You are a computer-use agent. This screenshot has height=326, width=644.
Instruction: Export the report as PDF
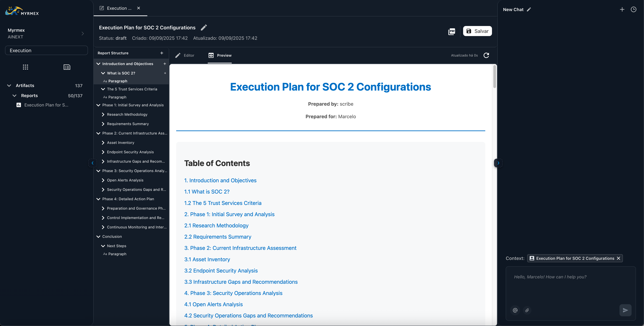click(x=452, y=31)
